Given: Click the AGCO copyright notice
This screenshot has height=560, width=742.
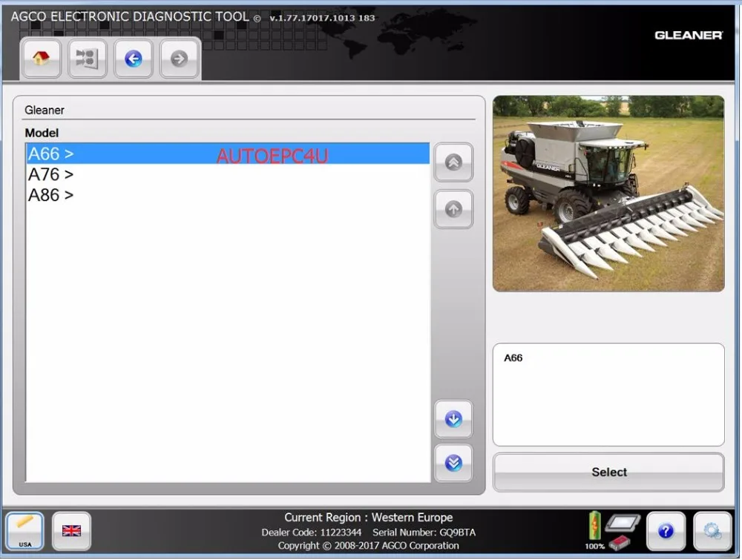Looking at the screenshot, I should (368, 546).
